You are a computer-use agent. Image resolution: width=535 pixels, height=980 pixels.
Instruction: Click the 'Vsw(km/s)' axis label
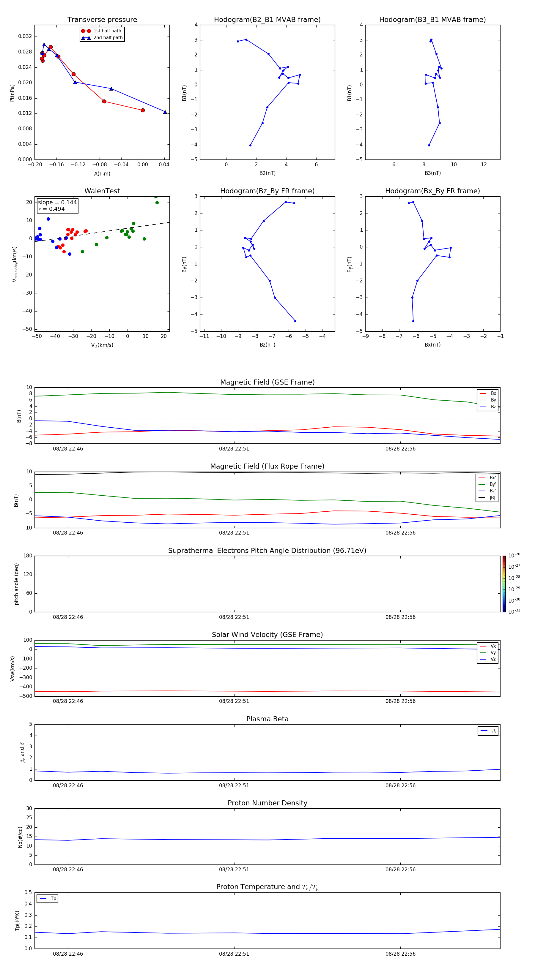click(12, 668)
